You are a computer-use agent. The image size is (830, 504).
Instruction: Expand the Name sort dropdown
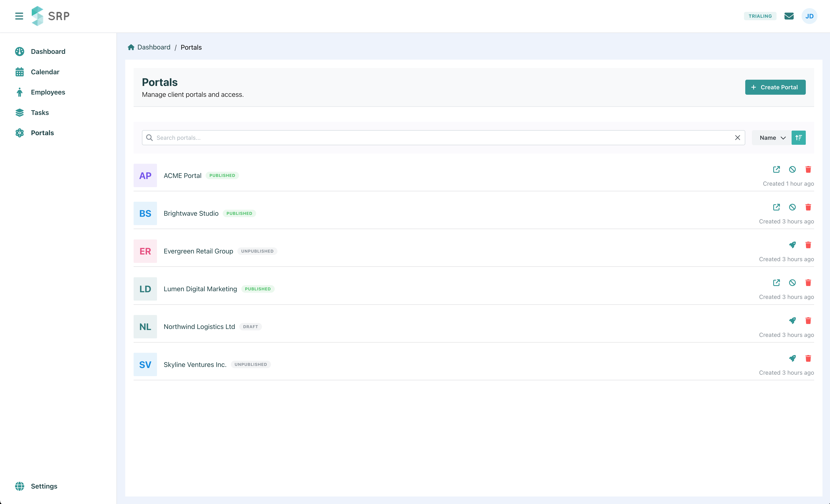tap(772, 138)
